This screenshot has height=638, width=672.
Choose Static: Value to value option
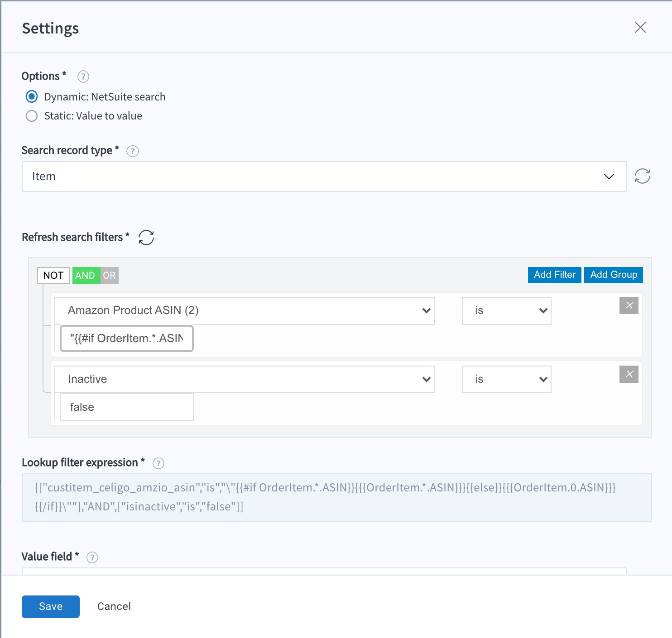click(x=32, y=116)
